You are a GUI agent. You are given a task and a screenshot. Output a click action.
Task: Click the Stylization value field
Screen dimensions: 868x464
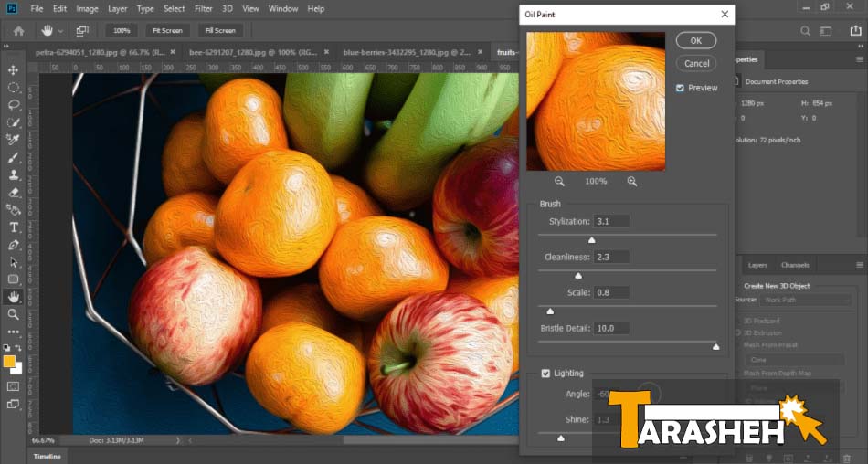pyautogui.click(x=611, y=221)
